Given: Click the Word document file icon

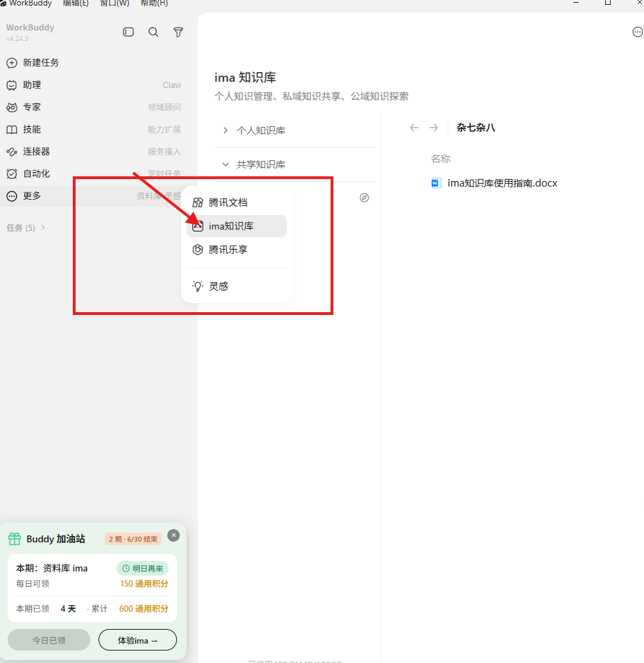Looking at the screenshot, I should [436, 183].
